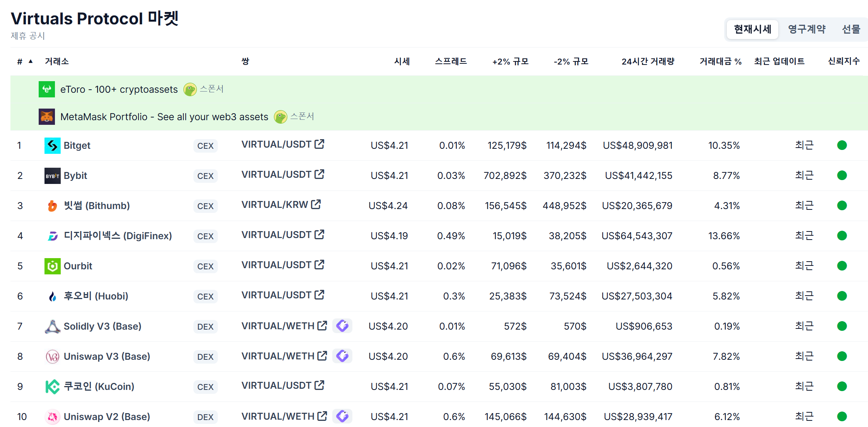Click the MetaMask fox logo icon
868x427 pixels.
click(47, 117)
